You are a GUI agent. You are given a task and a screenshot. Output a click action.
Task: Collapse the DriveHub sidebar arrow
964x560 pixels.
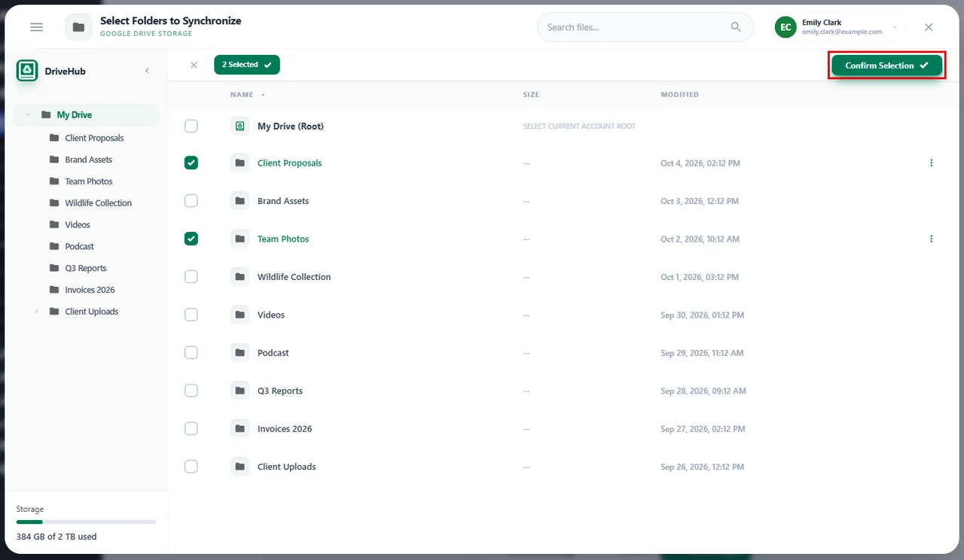(147, 71)
